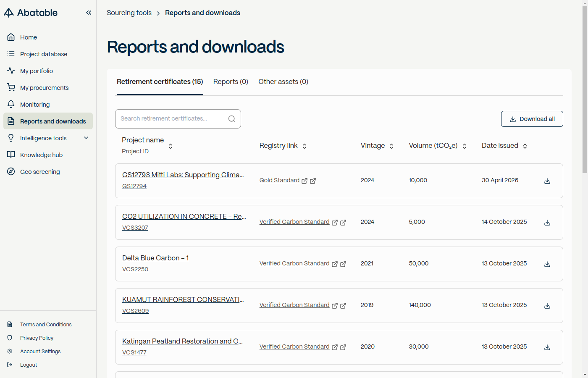This screenshot has width=588, height=378.
Task: Open Verified Carbon Standard link for VCS3207
Action: pos(294,222)
